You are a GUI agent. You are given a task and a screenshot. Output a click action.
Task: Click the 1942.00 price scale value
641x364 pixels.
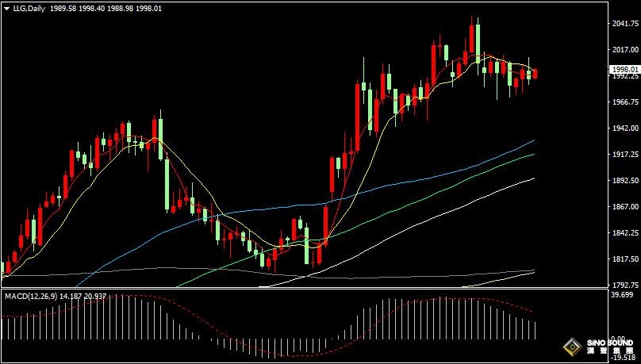pos(625,128)
